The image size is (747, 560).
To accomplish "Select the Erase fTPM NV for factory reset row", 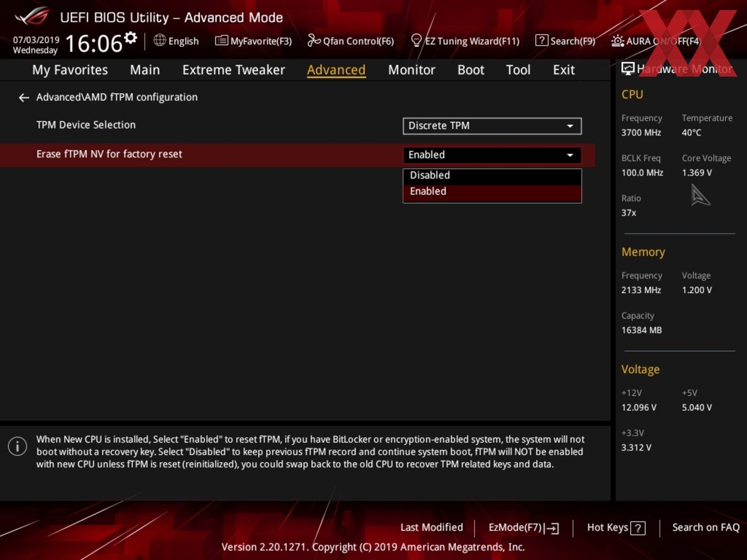I will tap(298, 155).
